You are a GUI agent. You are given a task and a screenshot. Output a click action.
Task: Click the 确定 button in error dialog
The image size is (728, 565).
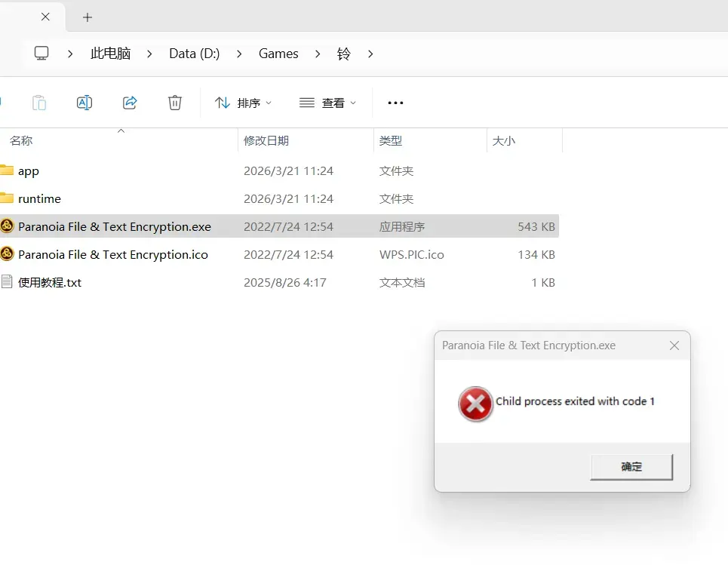631,467
